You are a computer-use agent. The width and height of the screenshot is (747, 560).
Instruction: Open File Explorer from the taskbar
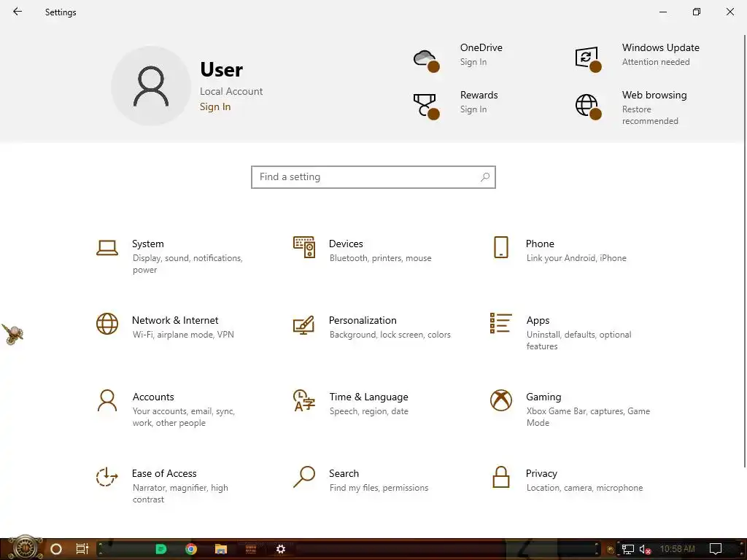(x=221, y=549)
